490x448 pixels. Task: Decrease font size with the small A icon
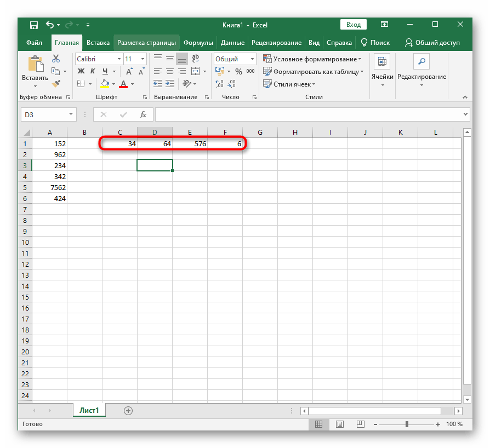[141, 72]
